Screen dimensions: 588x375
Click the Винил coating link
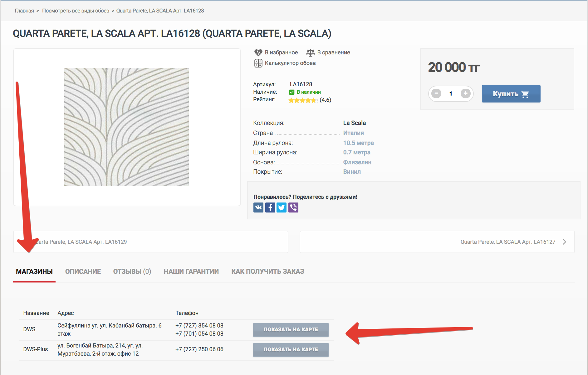click(x=352, y=172)
